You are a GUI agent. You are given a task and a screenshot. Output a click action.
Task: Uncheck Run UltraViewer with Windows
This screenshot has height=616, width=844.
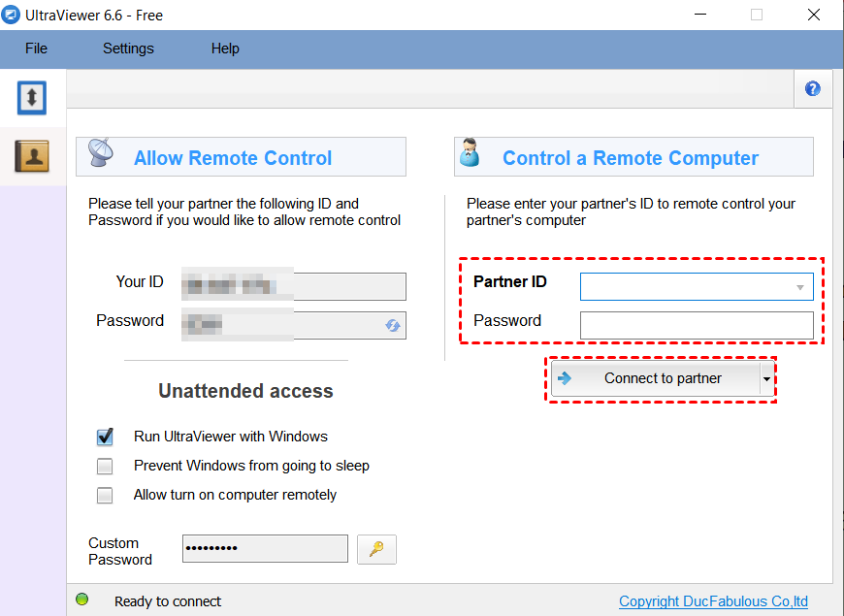click(x=105, y=437)
